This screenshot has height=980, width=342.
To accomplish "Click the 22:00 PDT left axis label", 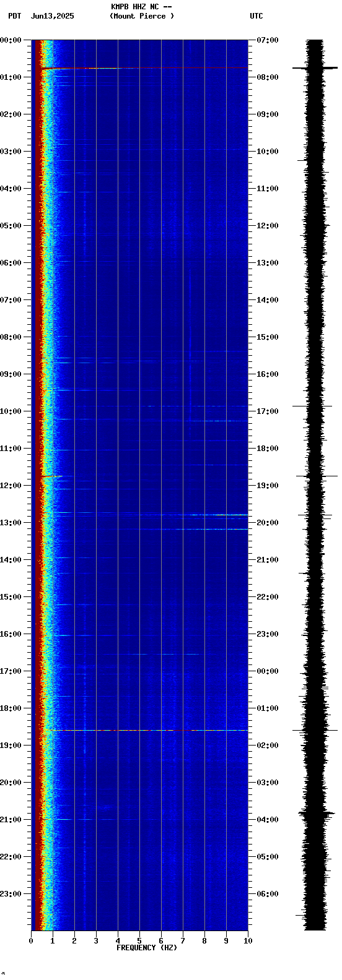I will [11, 857].
